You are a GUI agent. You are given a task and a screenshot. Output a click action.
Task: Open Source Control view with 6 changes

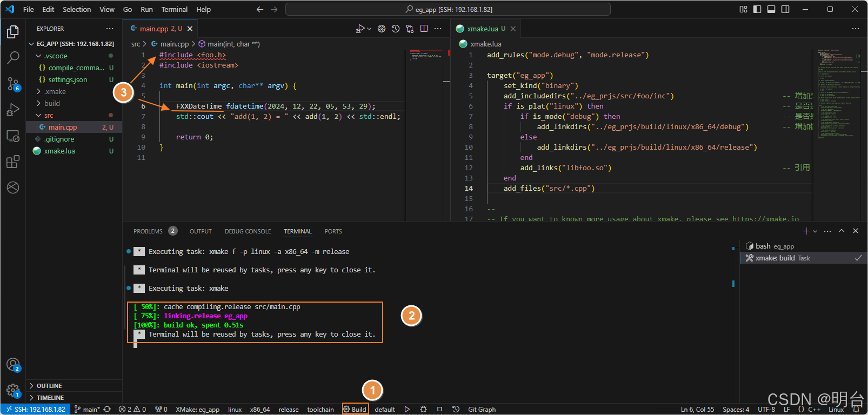[x=13, y=84]
